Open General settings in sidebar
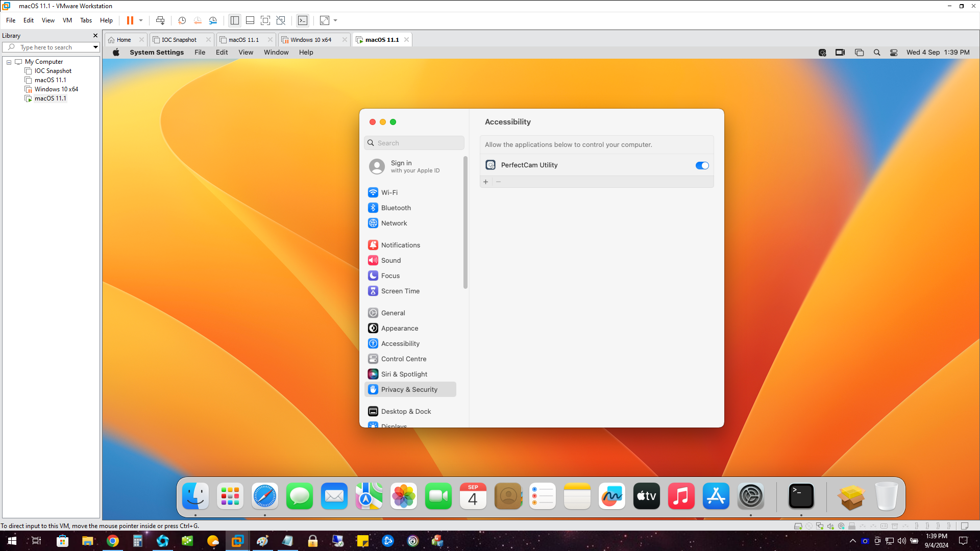The width and height of the screenshot is (980, 551). [x=411, y=313]
